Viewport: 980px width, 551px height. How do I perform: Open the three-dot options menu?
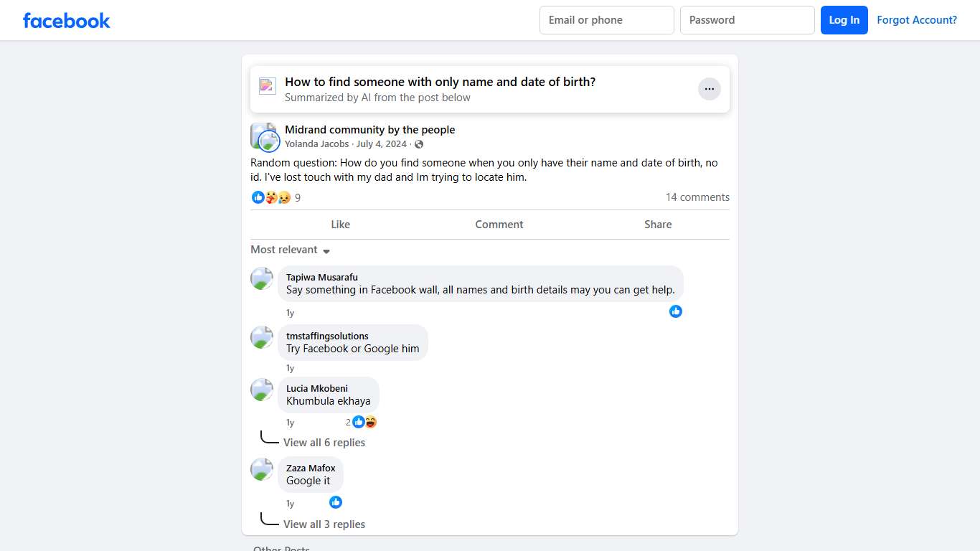[x=709, y=89]
